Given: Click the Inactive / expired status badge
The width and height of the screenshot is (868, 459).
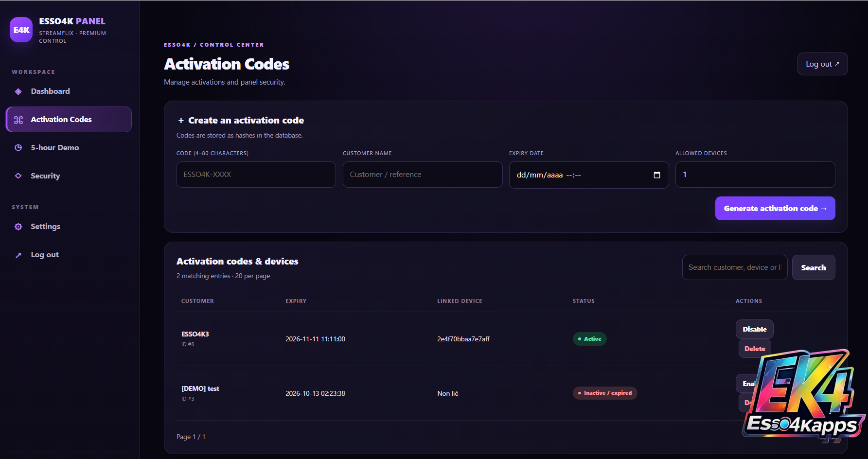Looking at the screenshot, I should point(605,393).
